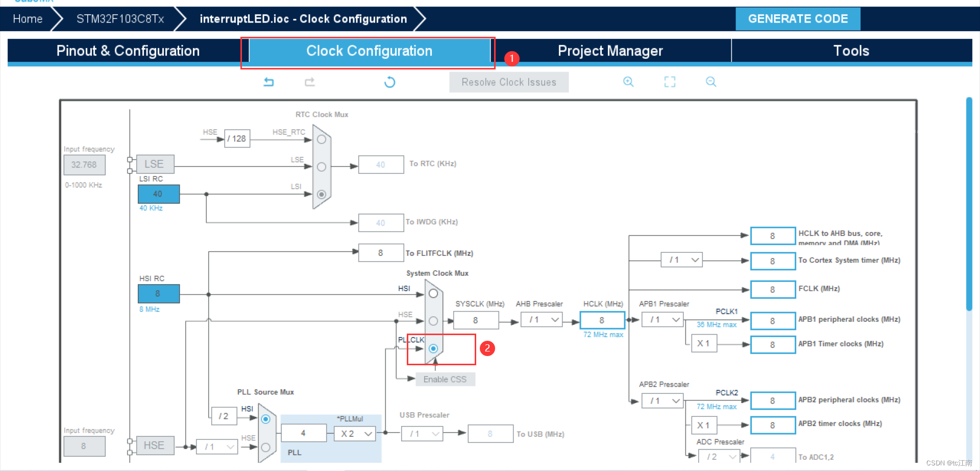The image size is (980, 471).
Task: Click the undo arrow icon
Action: click(x=268, y=82)
